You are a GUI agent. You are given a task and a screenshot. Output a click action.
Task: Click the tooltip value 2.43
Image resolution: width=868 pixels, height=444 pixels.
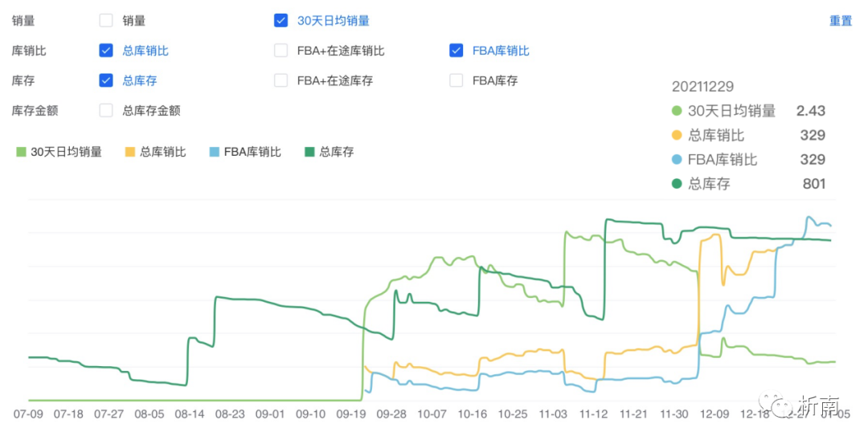[x=811, y=111]
